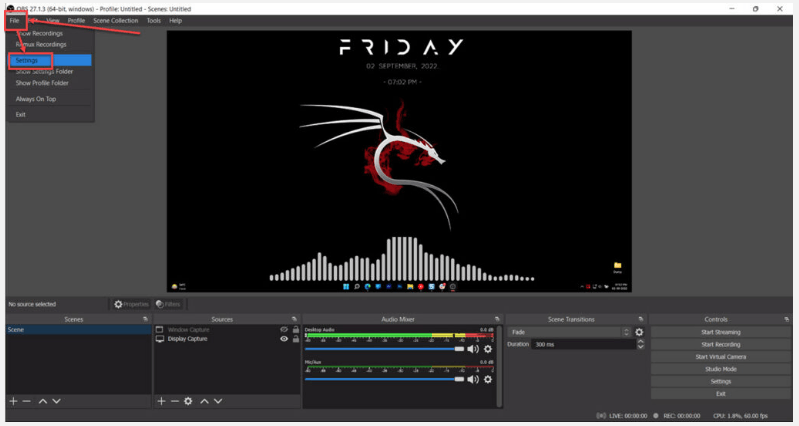This screenshot has height=426, width=799.
Task: Undock the Scene Transitions panel via float icon
Action: [641, 319]
